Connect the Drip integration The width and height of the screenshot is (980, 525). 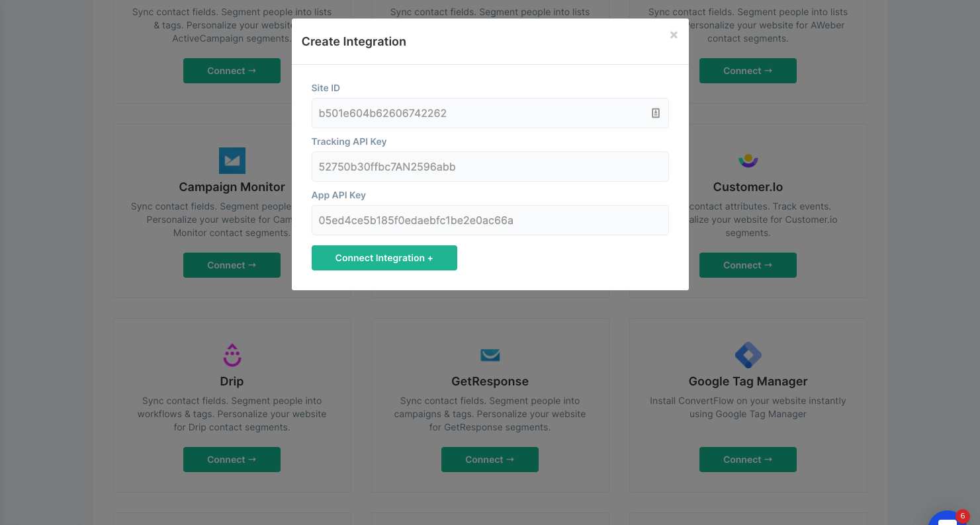click(232, 460)
